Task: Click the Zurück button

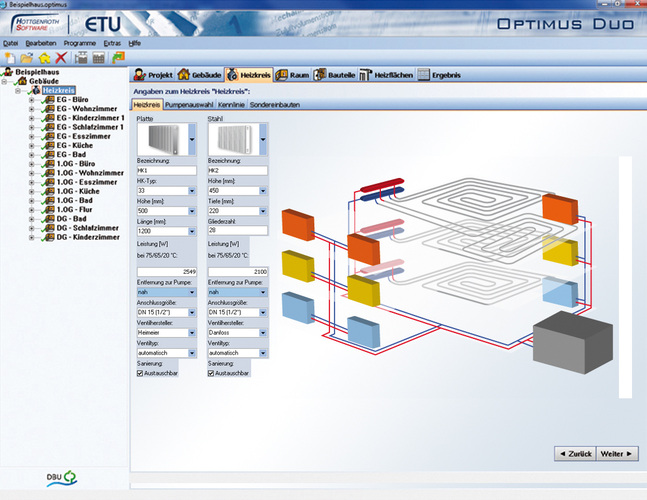Action: pyautogui.click(x=575, y=453)
